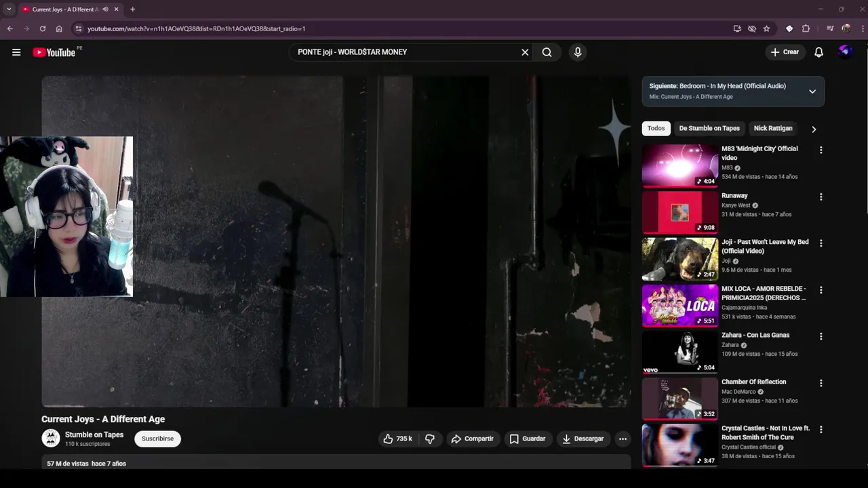Dislike the video with thumbs down

click(430, 439)
